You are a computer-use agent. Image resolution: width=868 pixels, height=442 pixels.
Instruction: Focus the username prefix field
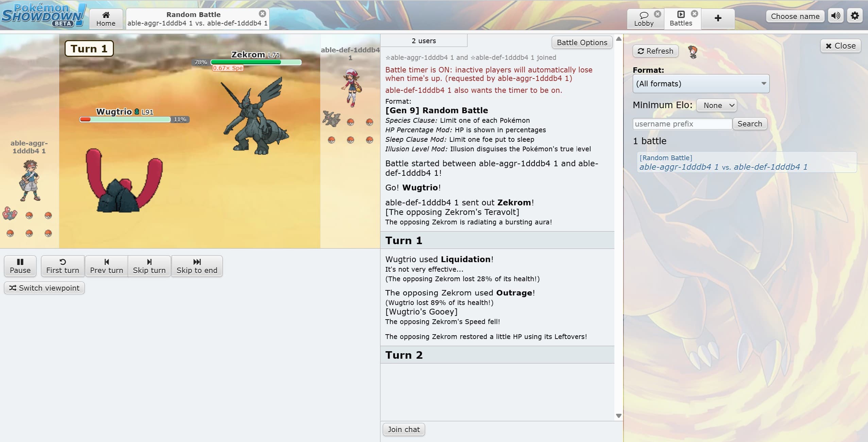pos(682,124)
